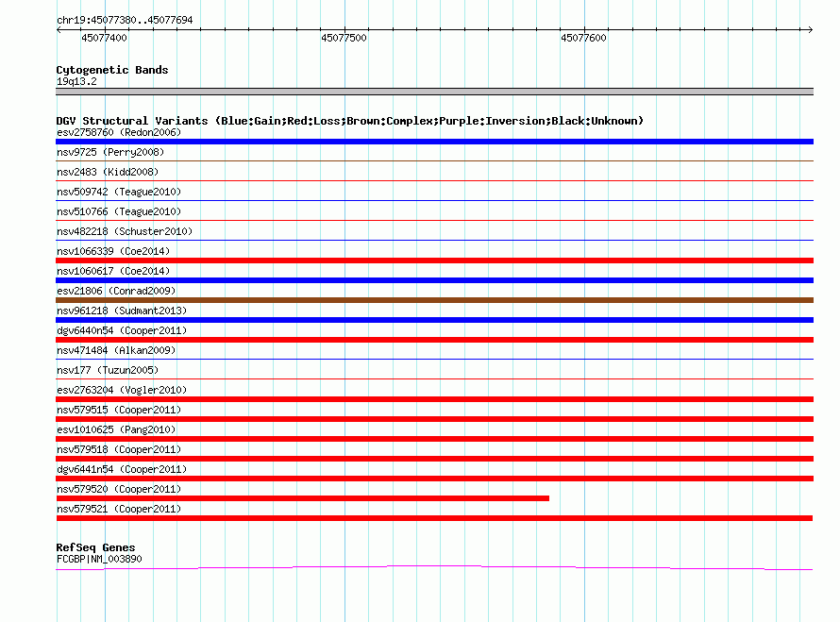Click the brown complex bar under esv21806
The image size is (840, 622).
pyautogui.click(x=434, y=300)
